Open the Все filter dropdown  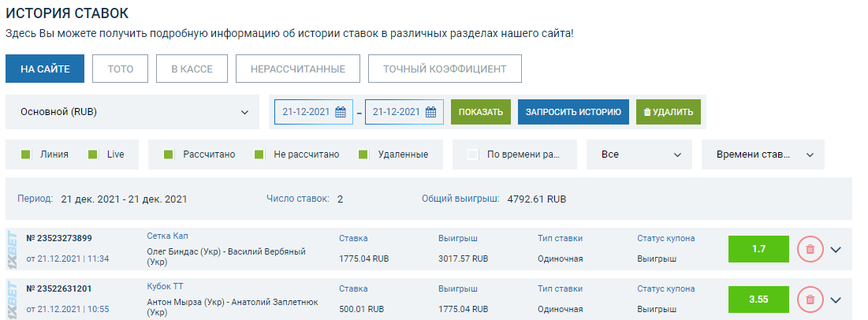(639, 154)
